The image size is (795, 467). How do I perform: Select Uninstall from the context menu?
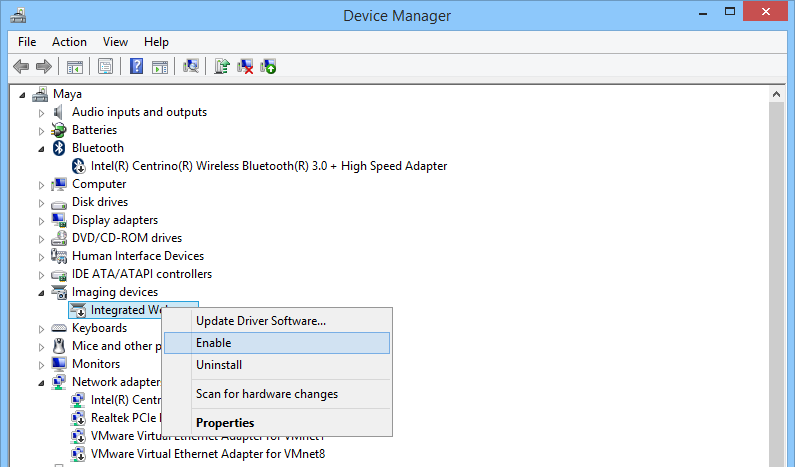[x=219, y=365]
